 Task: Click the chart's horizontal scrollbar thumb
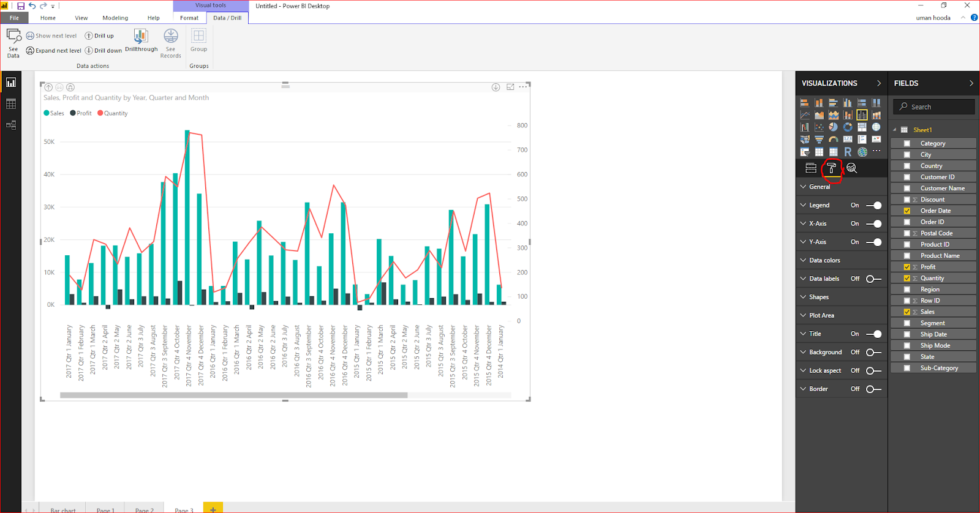tap(234, 395)
